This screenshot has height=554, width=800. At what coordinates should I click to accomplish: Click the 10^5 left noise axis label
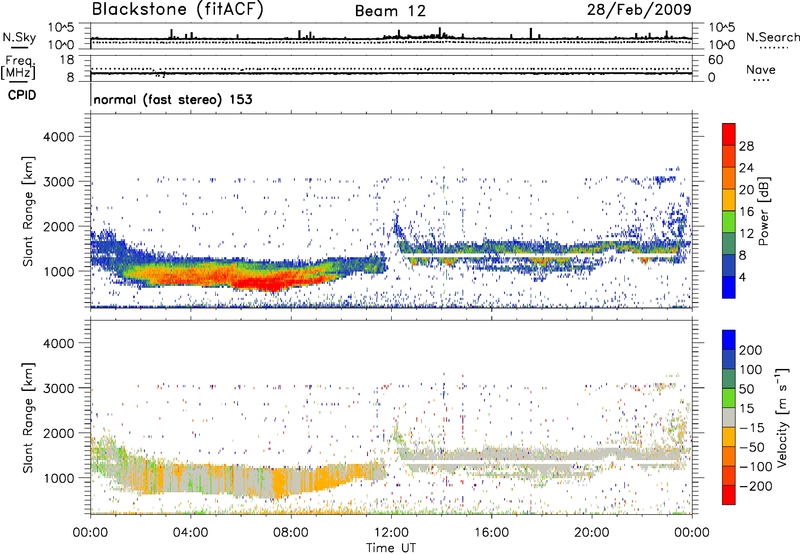[x=61, y=28]
